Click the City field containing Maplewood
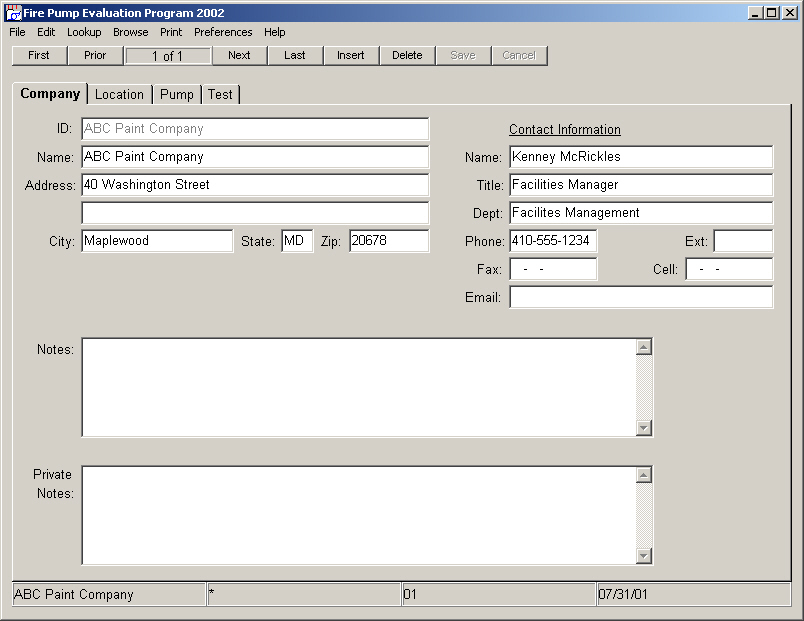This screenshot has width=804, height=621. tap(157, 241)
